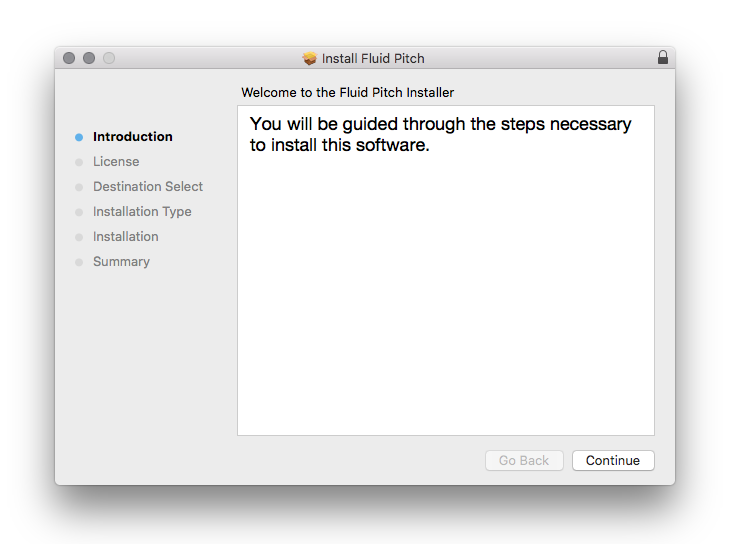
Task: Click the gray bullet beside License
Action: pyautogui.click(x=79, y=162)
